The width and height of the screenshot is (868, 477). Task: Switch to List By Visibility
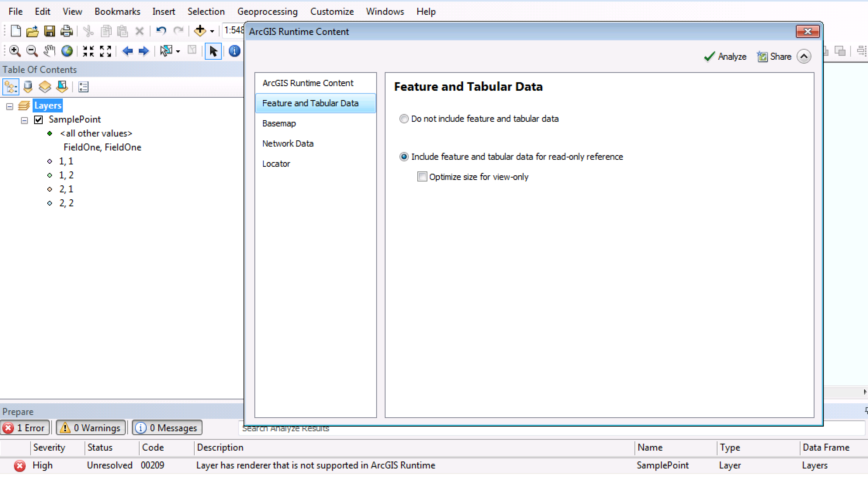point(45,86)
